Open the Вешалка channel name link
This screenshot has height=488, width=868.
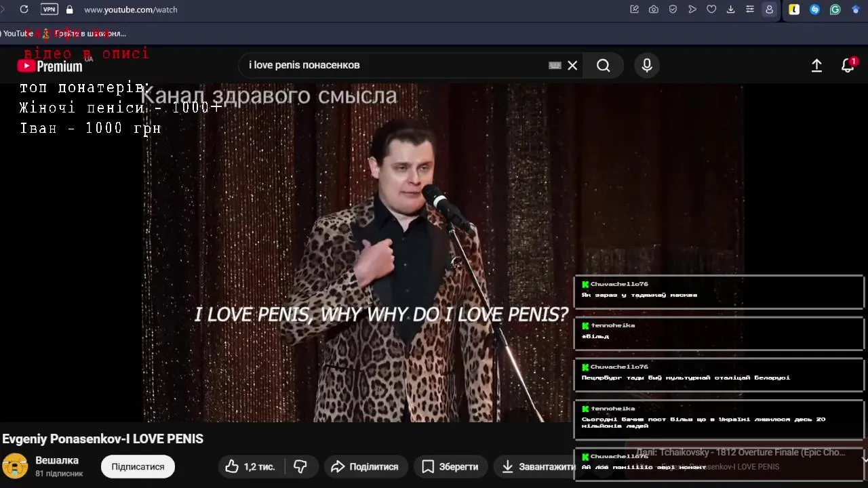coord(57,460)
